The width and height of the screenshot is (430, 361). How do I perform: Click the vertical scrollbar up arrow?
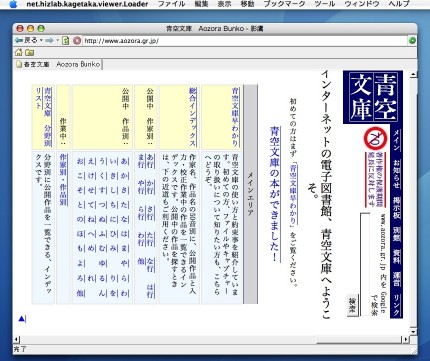pyautogui.click(x=413, y=75)
